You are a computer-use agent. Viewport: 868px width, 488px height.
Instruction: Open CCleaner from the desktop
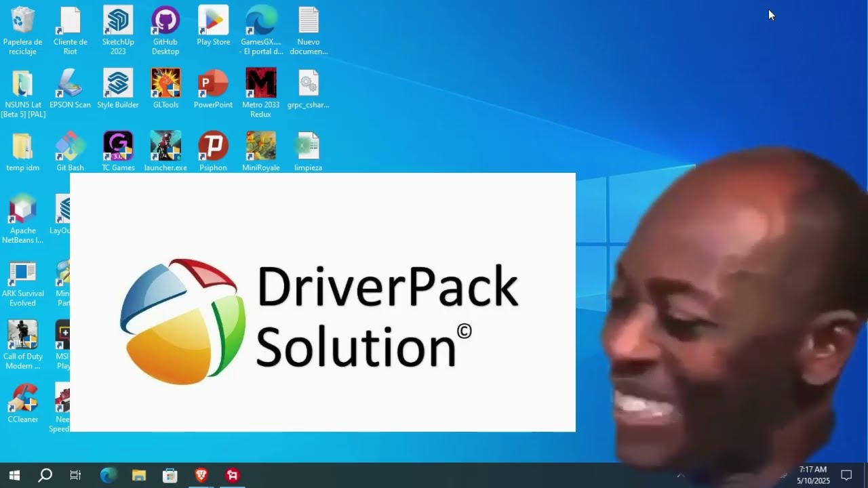(23, 404)
